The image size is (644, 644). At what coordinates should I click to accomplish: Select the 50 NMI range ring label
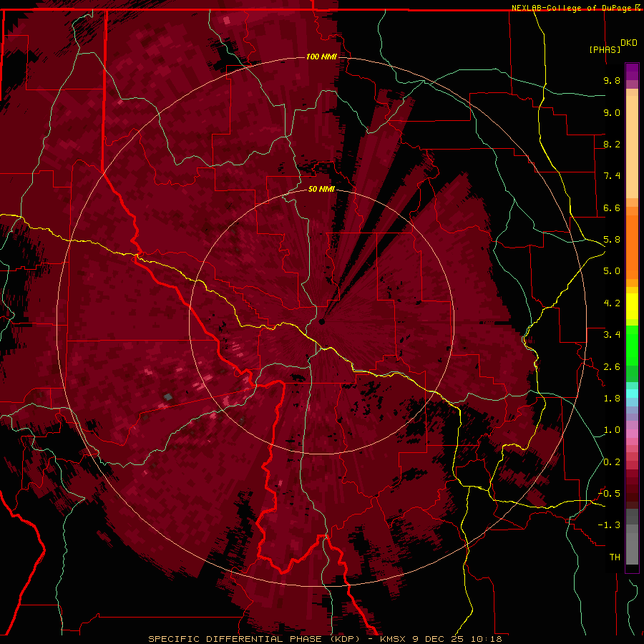pyautogui.click(x=321, y=189)
